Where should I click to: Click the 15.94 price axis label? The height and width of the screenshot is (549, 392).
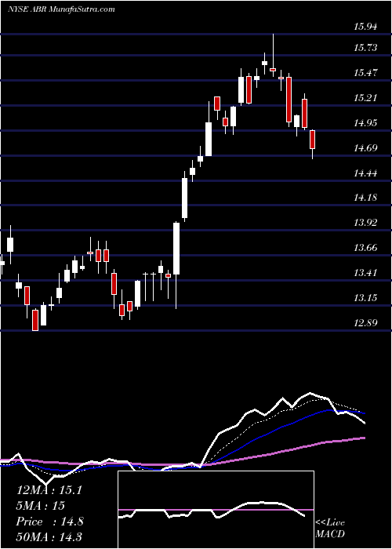point(365,27)
